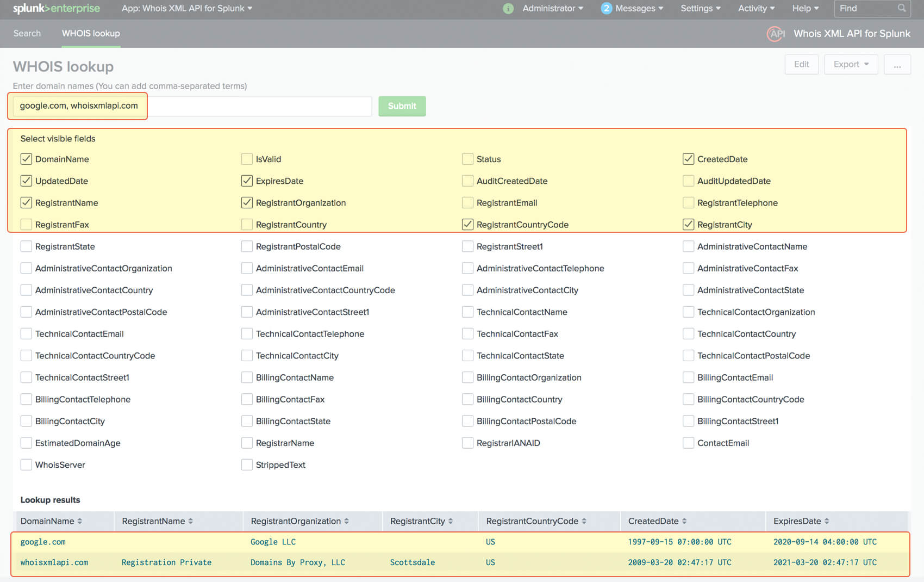
Task: Click the Scottsdale city cell
Action: (413, 562)
